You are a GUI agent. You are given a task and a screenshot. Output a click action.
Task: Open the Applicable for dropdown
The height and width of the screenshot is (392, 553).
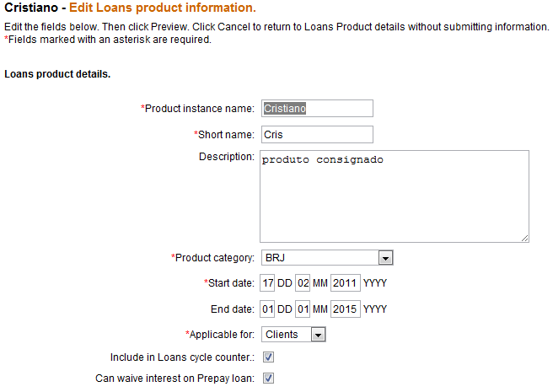coord(293,335)
